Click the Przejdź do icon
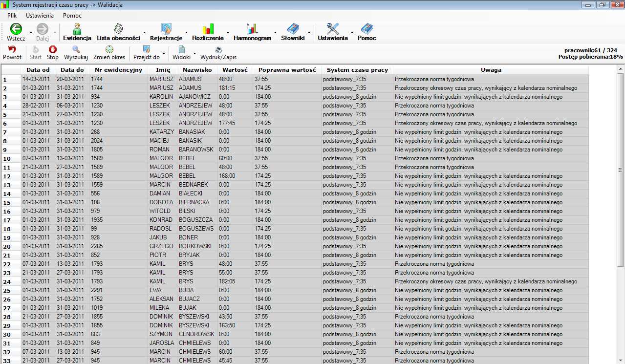Image resolution: width=625 pixels, height=364 pixels. tap(147, 53)
